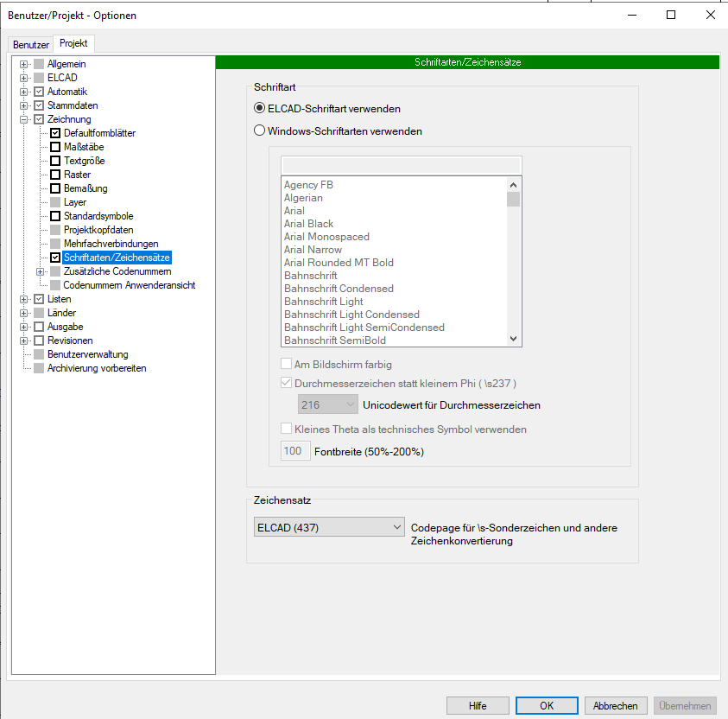Expand the Ausgabe tree node
The image size is (728, 719).
23,327
